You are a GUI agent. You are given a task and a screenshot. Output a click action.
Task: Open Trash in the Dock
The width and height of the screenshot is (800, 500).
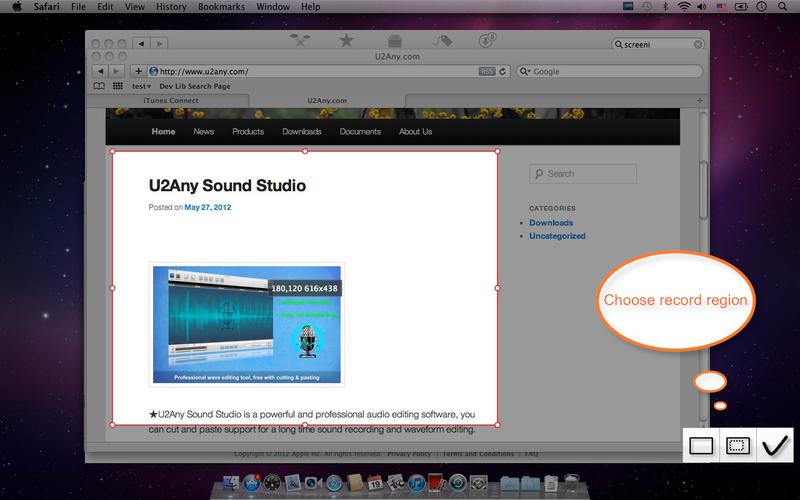(x=571, y=483)
